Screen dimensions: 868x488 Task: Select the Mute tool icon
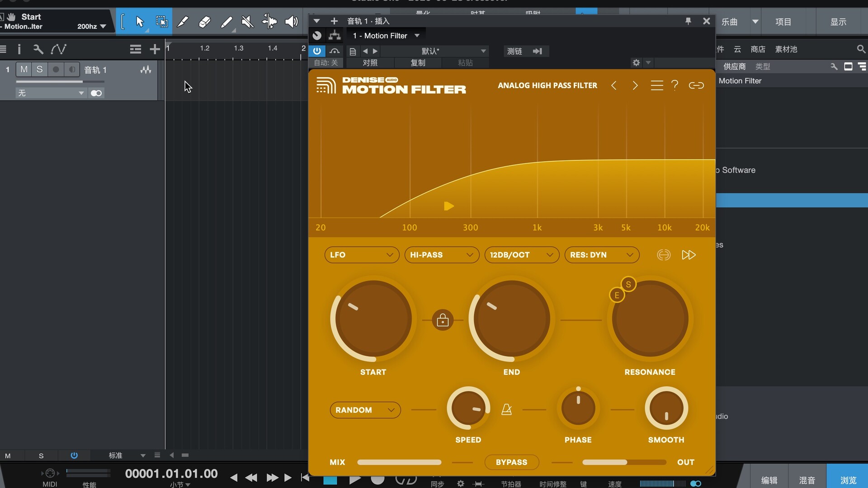pos(247,21)
